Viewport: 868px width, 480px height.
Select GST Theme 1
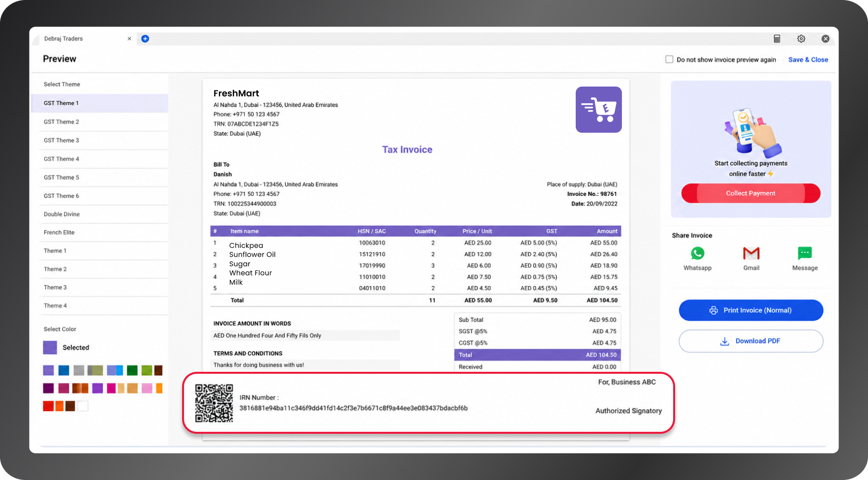tap(100, 103)
